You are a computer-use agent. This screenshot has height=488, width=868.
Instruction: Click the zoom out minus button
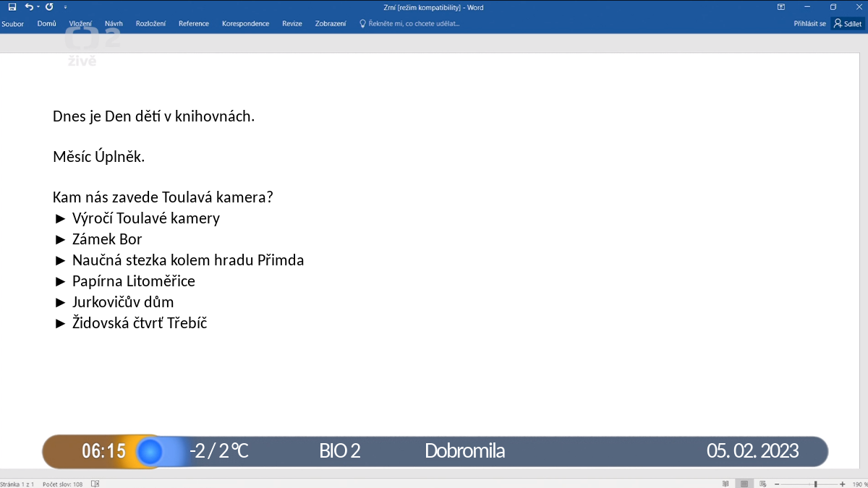pos(777,484)
